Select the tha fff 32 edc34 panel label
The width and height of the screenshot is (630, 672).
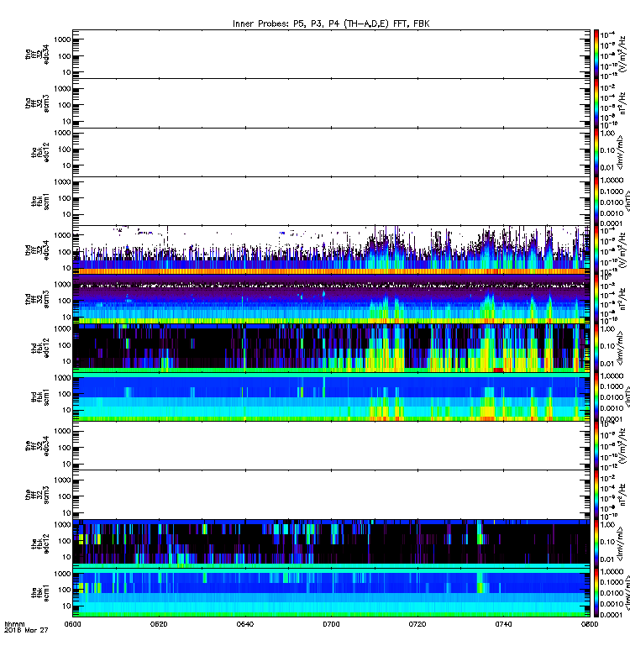(x=37, y=55)
